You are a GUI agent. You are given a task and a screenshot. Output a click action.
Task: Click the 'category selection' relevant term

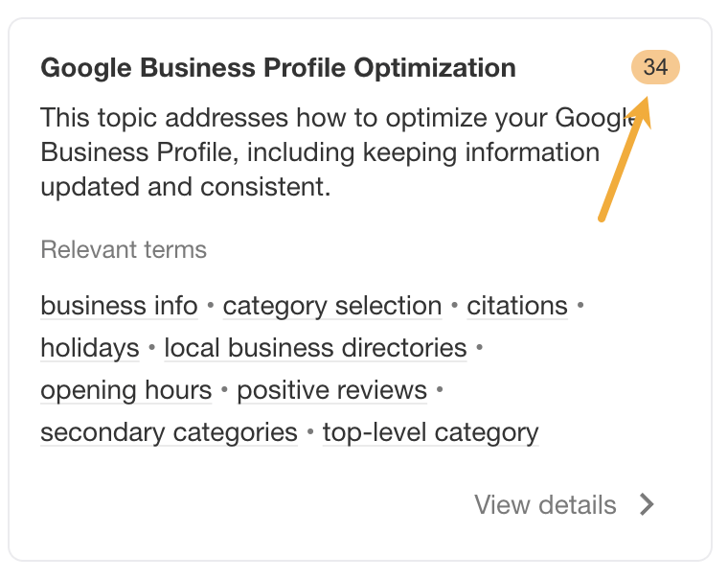coord(332,306)
